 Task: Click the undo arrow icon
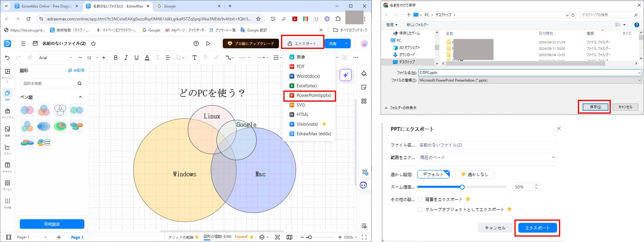tap(7, 58)
